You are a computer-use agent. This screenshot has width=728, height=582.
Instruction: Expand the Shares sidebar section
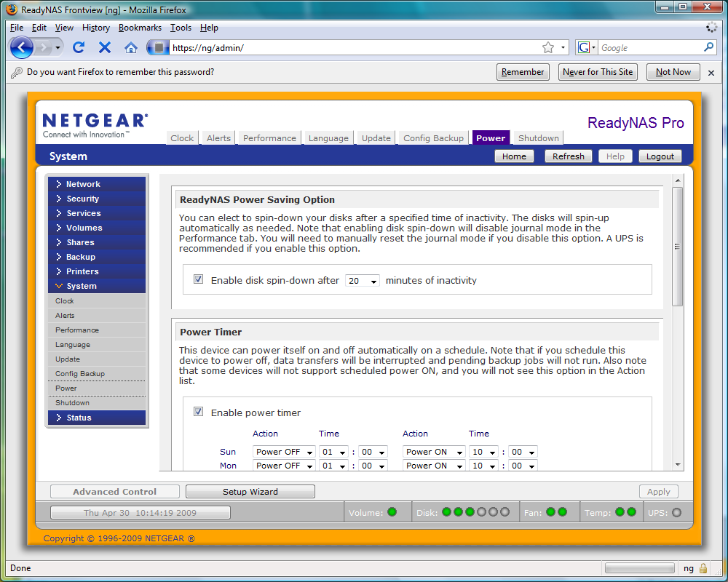pyautogui.click(x=97, y=242)
